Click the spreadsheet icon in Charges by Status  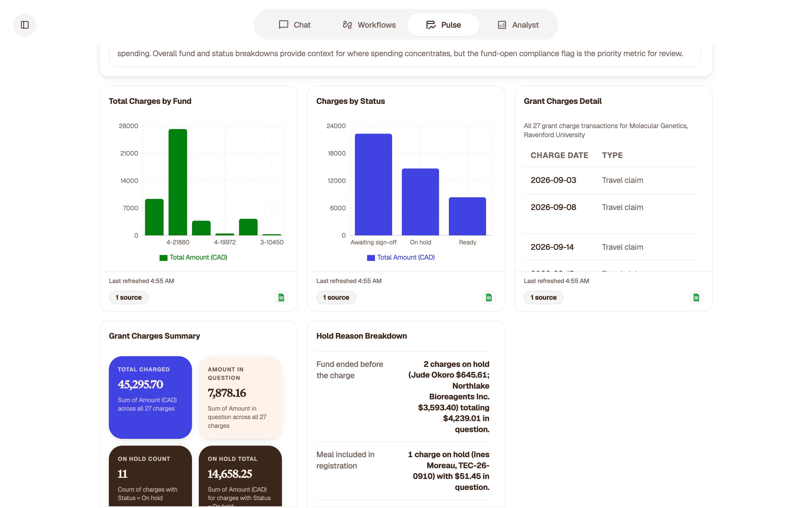489,297
